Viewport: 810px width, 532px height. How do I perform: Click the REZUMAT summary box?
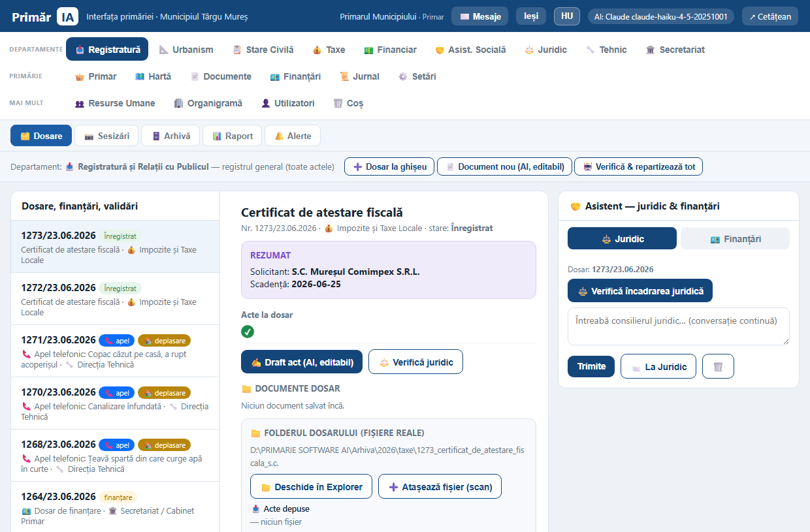click(388, 270)
